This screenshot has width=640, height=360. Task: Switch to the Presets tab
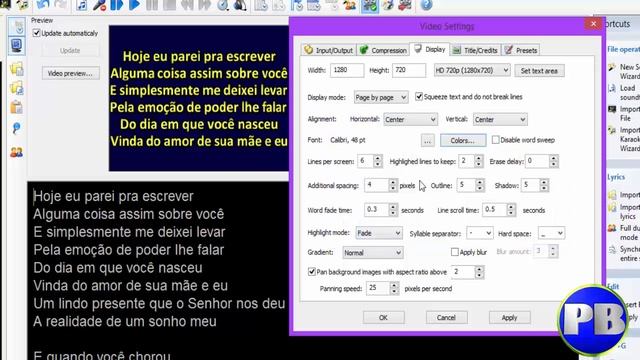[521, 50]
